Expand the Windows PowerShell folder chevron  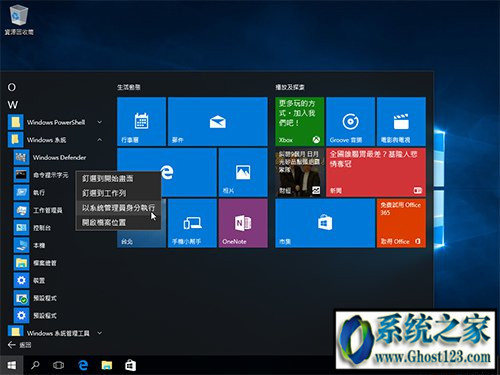(99, 122)
